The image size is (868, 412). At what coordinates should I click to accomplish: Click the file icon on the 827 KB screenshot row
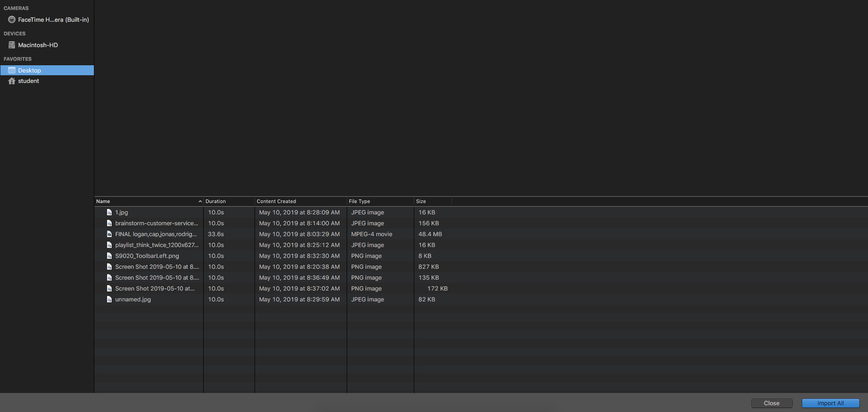click(109, 267)
